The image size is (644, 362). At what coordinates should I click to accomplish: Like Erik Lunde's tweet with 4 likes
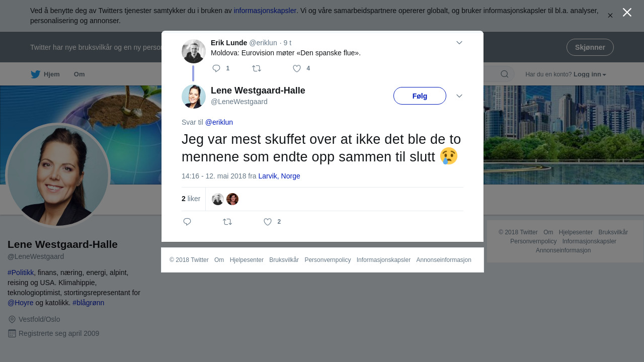(297, 68)
